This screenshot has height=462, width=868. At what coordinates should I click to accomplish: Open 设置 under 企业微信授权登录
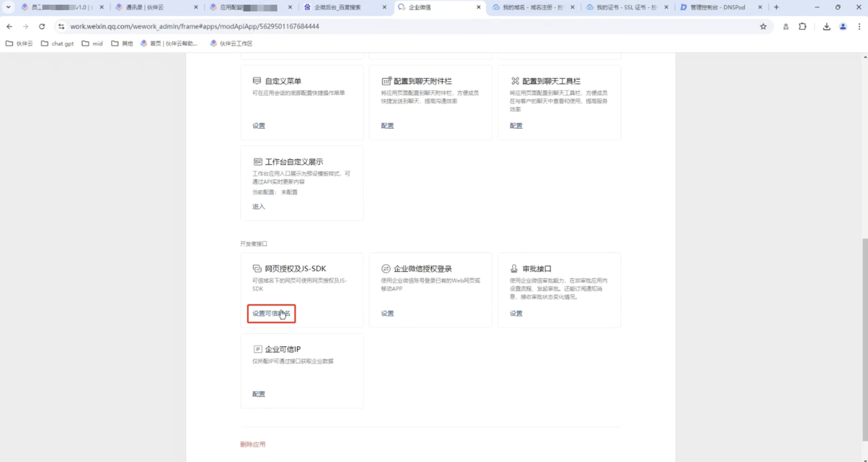point(387,314)
